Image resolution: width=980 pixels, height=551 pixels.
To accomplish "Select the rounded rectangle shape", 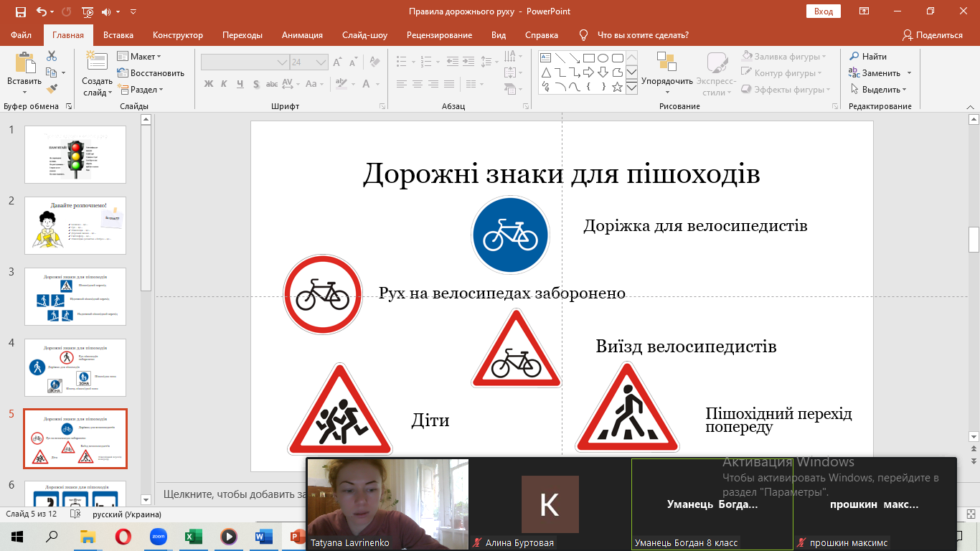I will pos(617,57).
